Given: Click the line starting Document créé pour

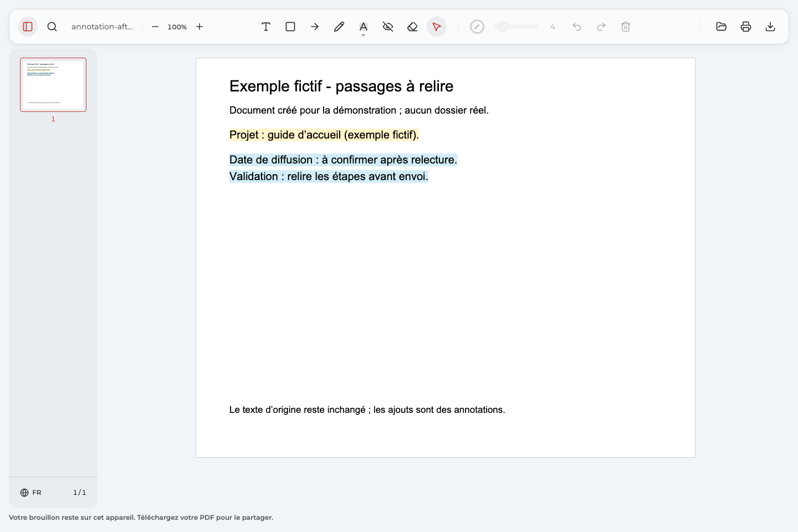Looking at the screenshot, I should [359, 110].
